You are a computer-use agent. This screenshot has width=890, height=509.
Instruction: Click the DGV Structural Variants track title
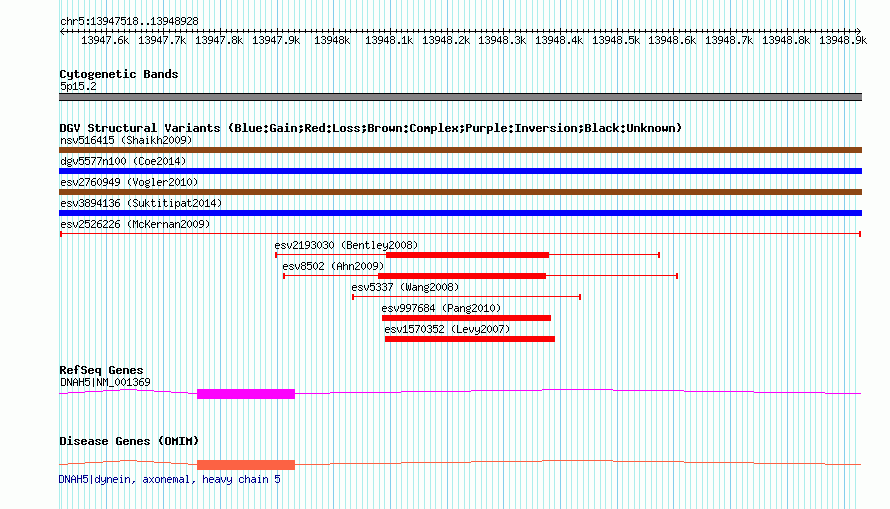point(370,128)
